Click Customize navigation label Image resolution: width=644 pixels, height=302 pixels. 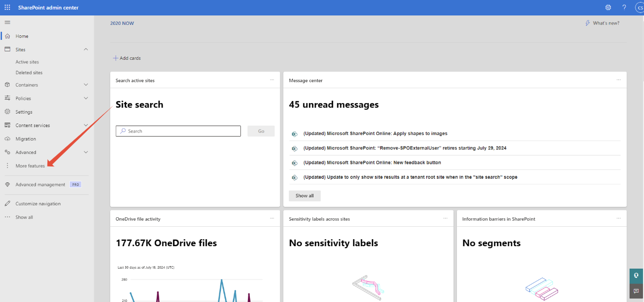coord(38,204)
